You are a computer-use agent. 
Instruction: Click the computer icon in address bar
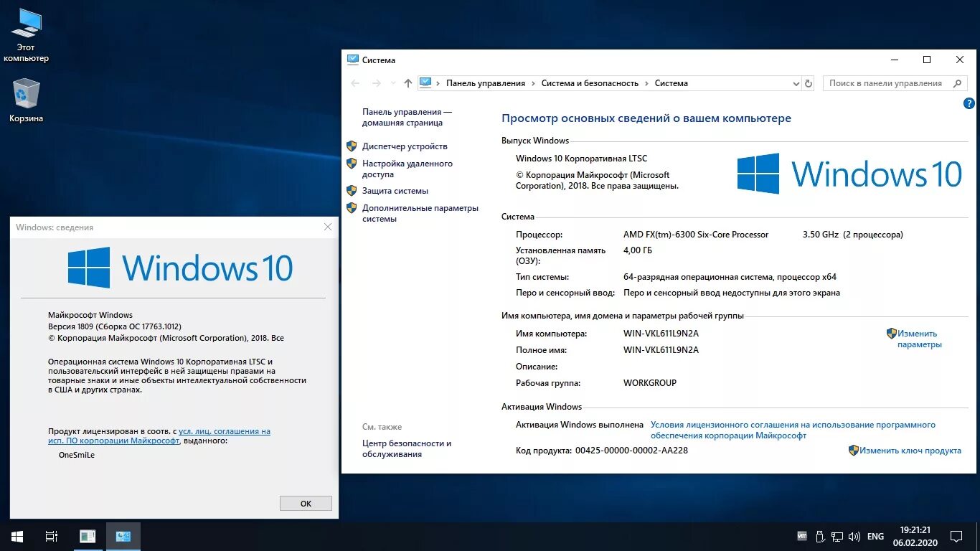point(425,83)
